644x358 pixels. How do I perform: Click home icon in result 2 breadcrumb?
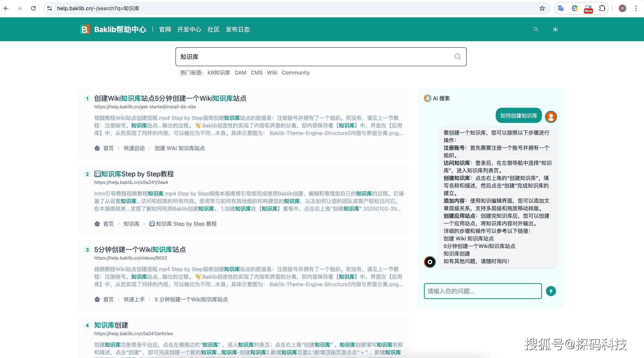[x=97, y=223]
